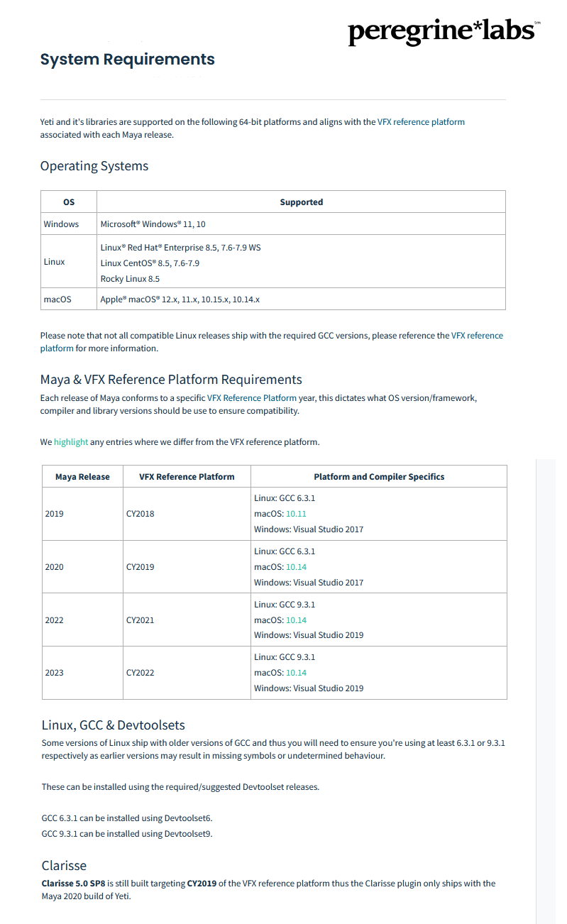Click the 'VFX Reference Platform' column header
The width and height of the screenshot is (567, 924).
(187, 477)
